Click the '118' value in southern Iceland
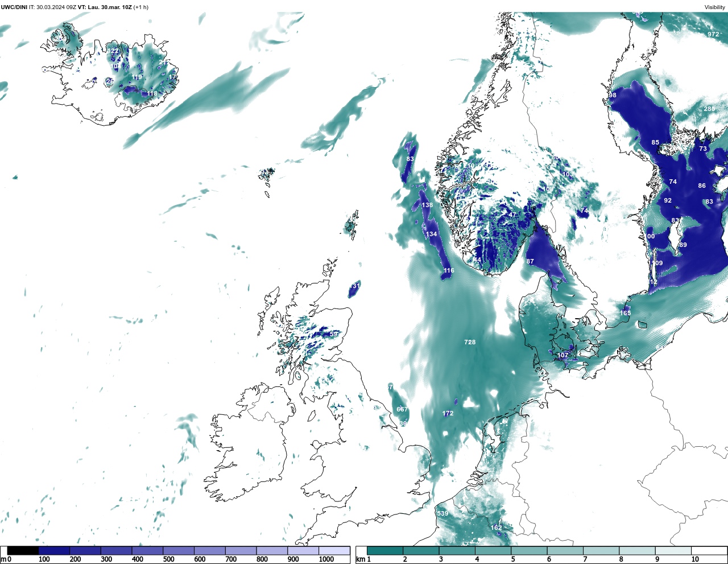This screenshot has height=564, width=728. [152, 93]
